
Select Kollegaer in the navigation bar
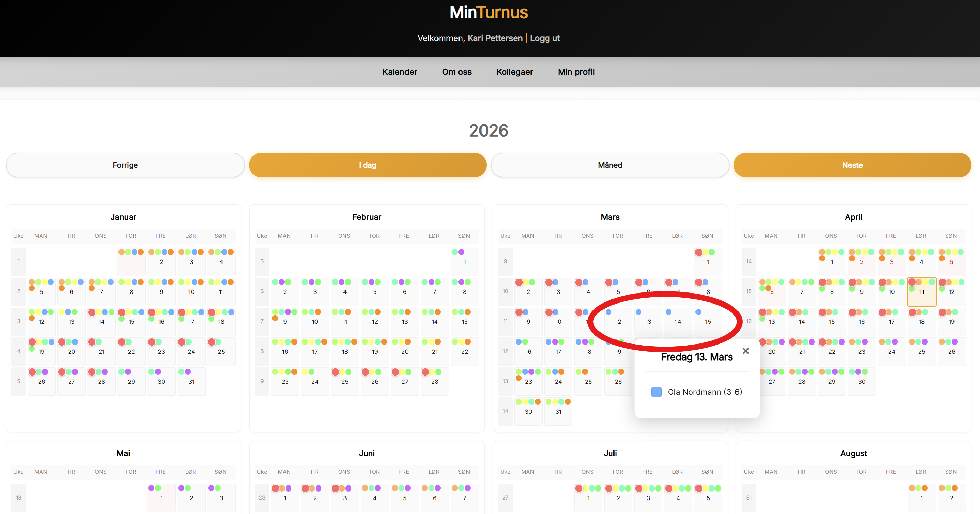coord(515,72)
